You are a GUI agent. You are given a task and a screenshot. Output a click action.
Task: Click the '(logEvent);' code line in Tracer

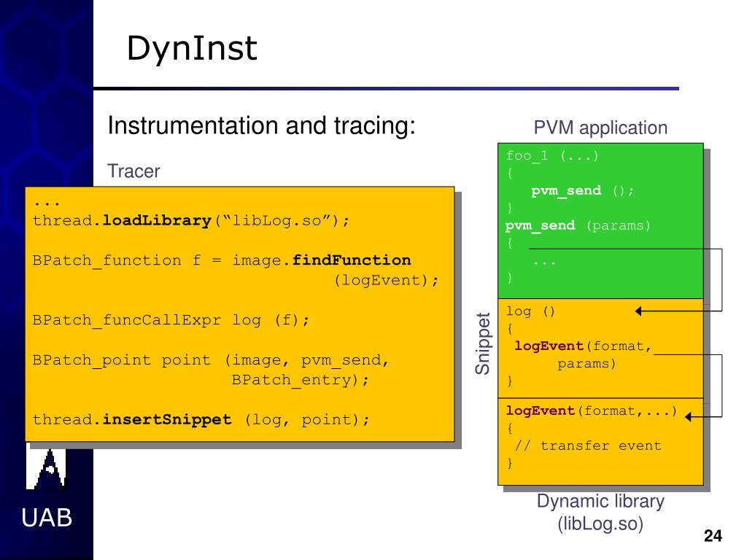pos(386,280)
